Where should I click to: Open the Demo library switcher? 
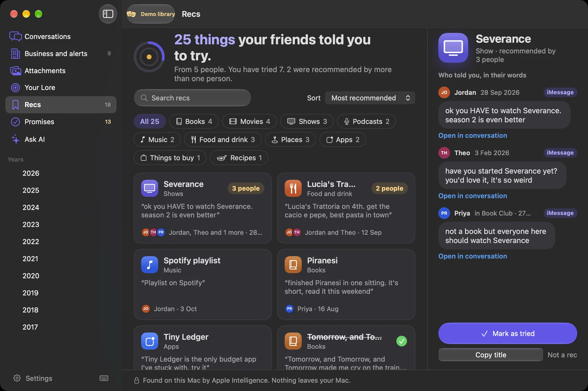tap(151, 14)
